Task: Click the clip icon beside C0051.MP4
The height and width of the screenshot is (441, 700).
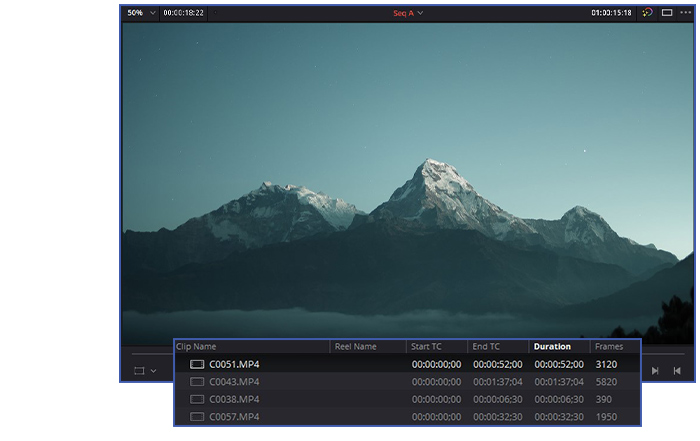Action: (x=197, y=364)
